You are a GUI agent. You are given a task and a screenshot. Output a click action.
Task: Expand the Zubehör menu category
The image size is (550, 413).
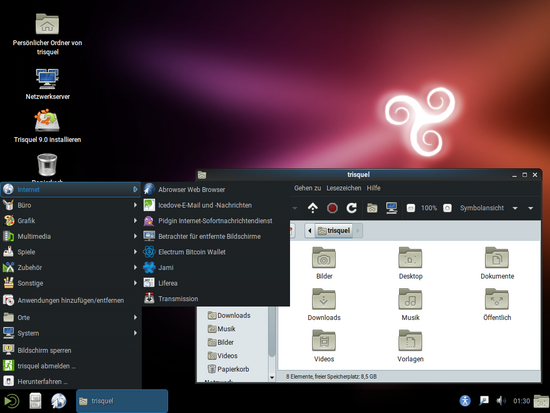click(x=71, y=267)
